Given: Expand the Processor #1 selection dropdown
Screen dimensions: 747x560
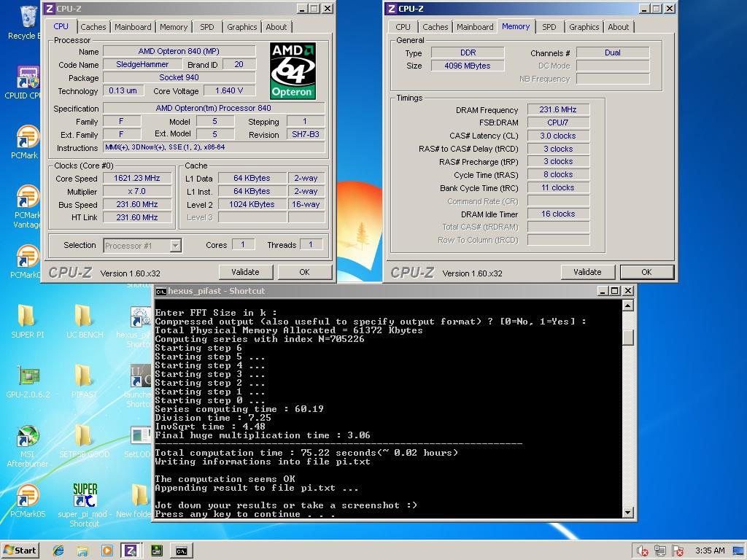Looking at the screenshot, I should 176,246.
